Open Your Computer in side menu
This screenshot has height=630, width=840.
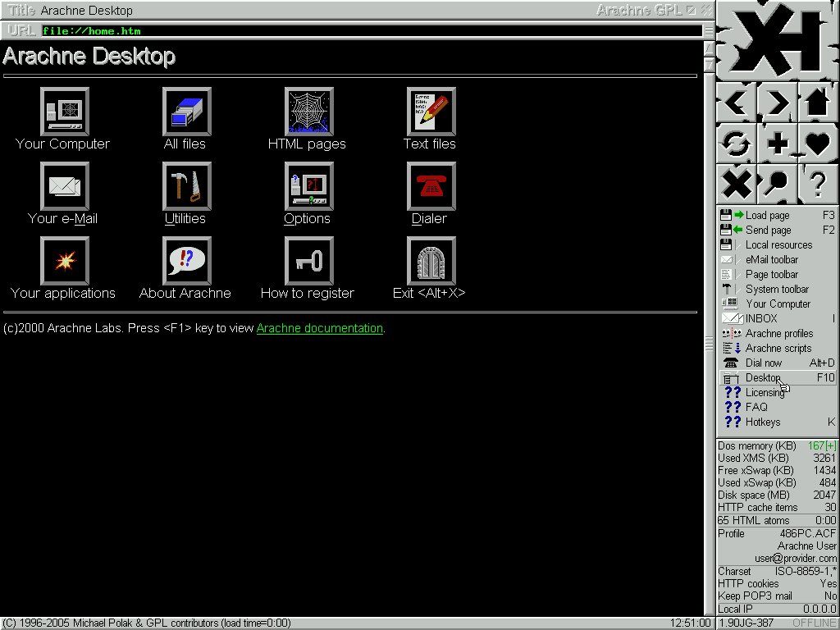778,304
